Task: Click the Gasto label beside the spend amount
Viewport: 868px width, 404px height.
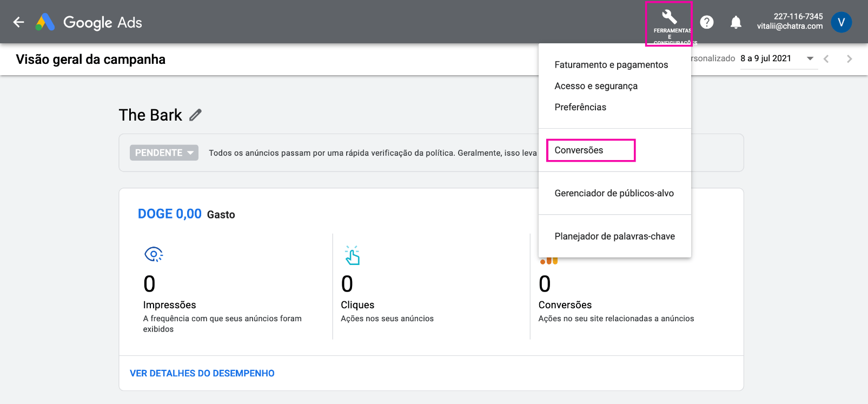Action: tap(221, 215)
